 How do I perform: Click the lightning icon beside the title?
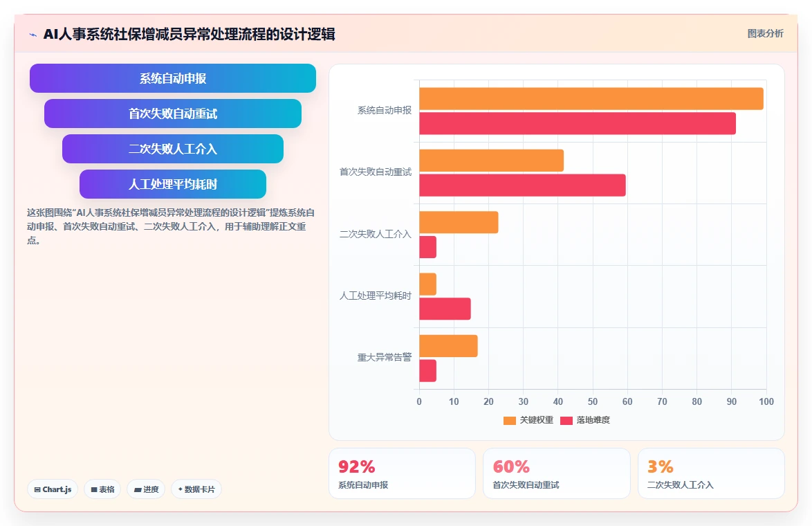pos(33,35)
